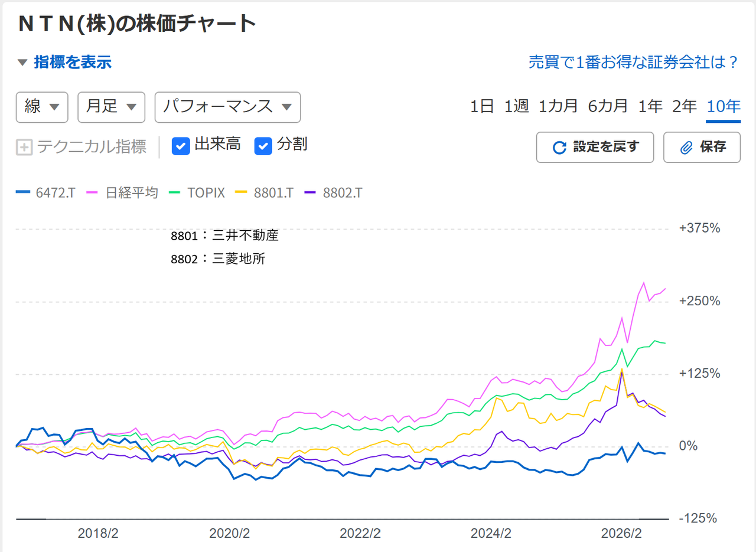Click the blue 6472.T legend swatch
This screenshot has height=552, width=756.
[x=23, y=192]
